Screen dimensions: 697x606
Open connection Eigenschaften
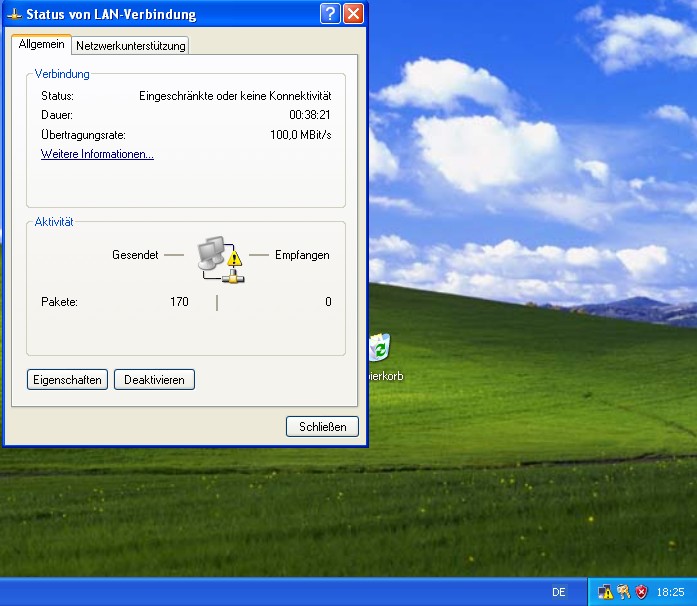67,380
